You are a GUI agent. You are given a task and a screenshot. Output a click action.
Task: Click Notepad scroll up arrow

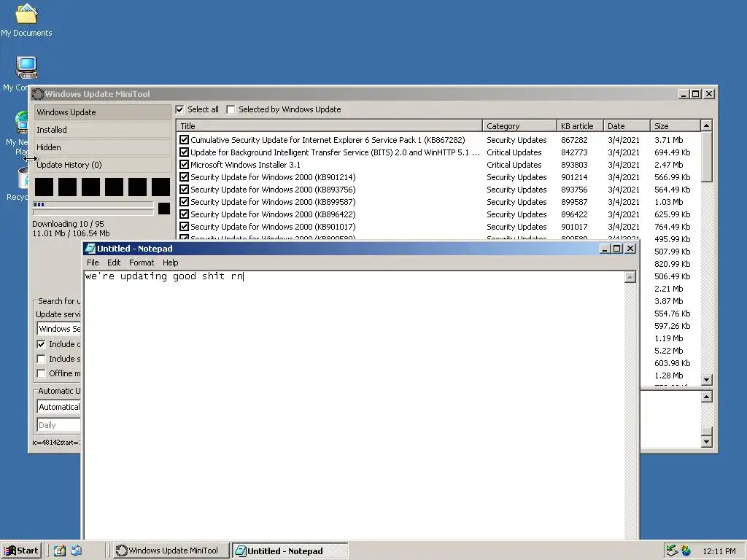[630, 277]
